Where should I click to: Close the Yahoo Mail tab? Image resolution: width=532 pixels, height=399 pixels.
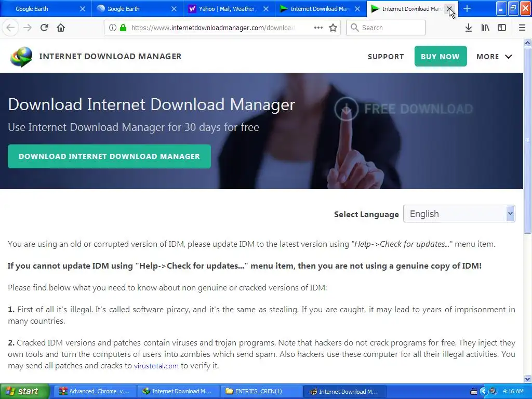tap(266, 9)
